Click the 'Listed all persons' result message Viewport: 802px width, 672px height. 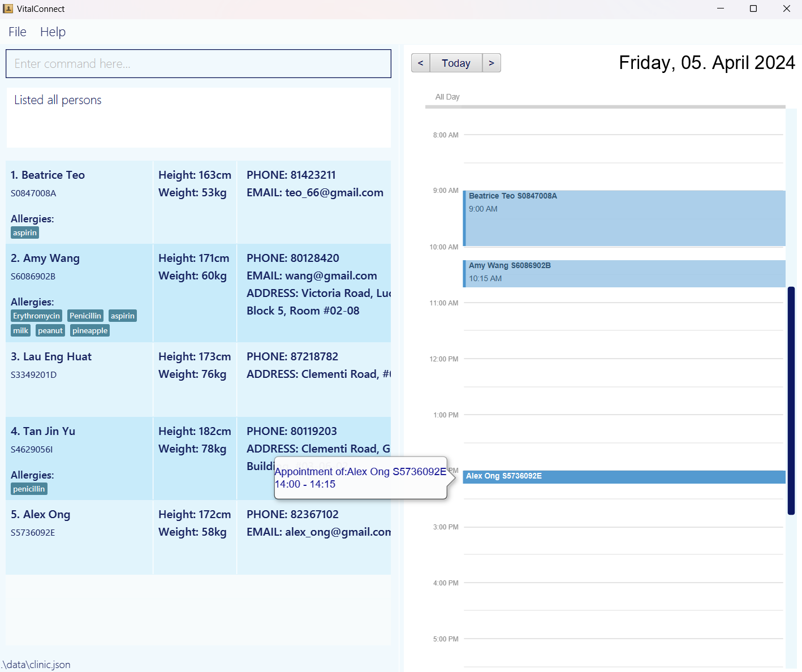(58, 100)
